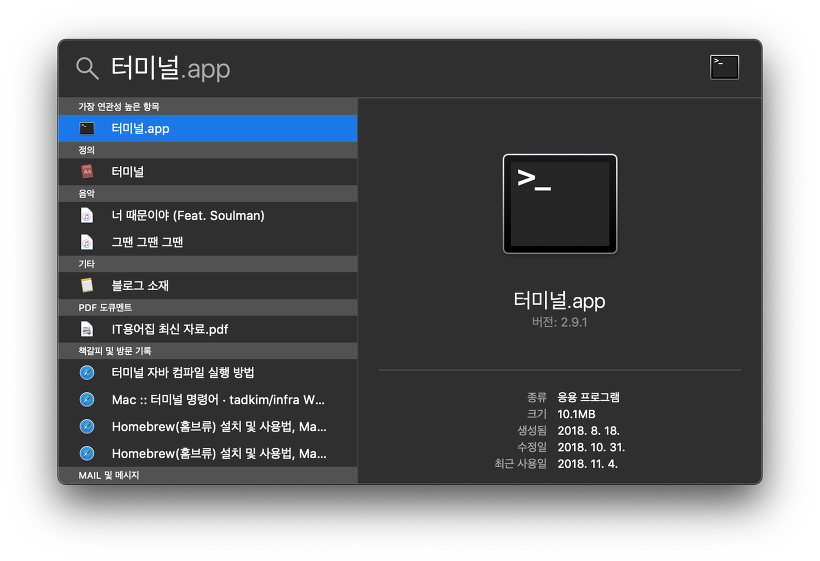820x561 pixels.
Task: Click the PDF 도큐멘트 section header
Action: (x=208, y=307)
